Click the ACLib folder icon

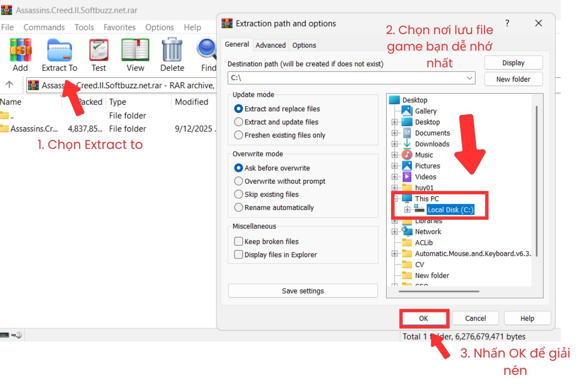[x=407, y=242]
